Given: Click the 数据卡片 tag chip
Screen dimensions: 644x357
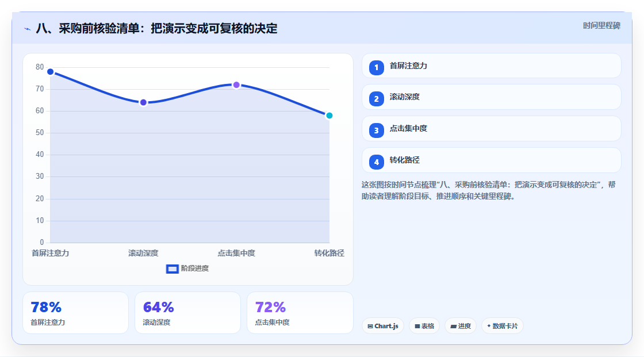Looking at the screenshot, I should pyautogui.click(x=503, y=326).
